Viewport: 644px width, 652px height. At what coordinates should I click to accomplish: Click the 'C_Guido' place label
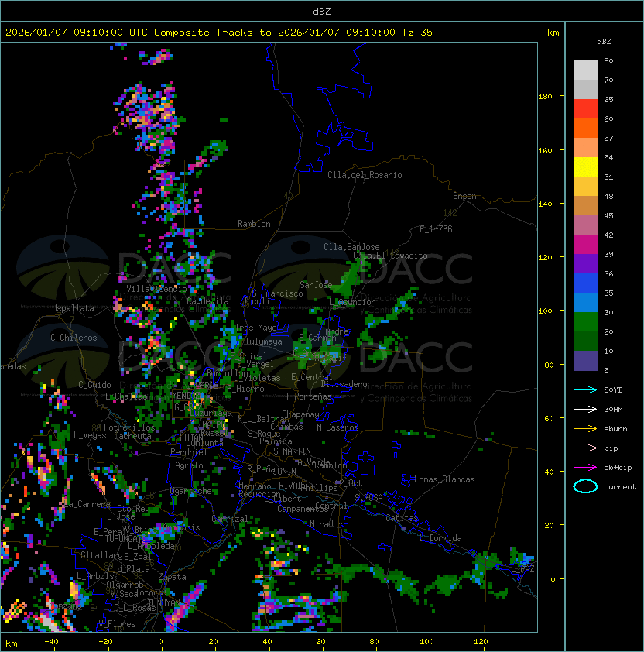[x=94, y=385]
